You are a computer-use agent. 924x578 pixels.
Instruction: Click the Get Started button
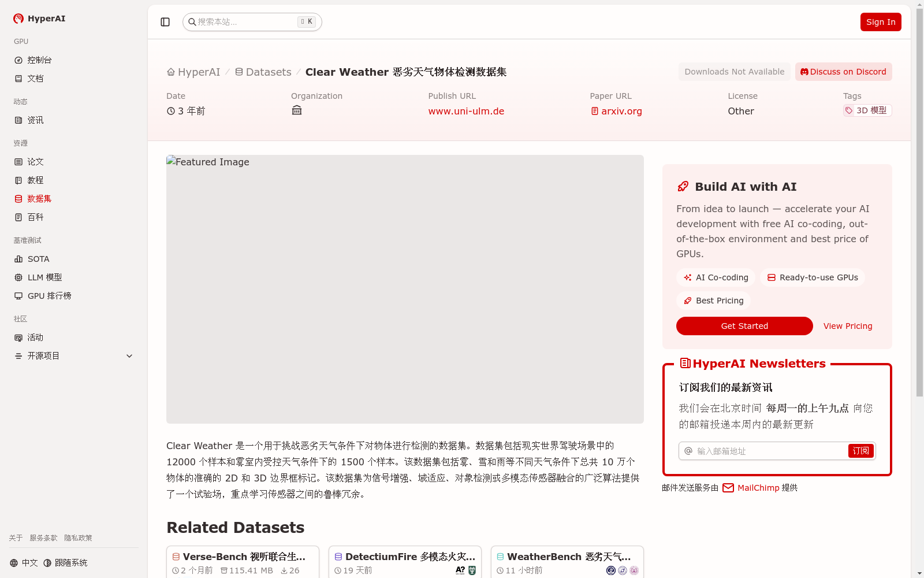coord(744,326)
